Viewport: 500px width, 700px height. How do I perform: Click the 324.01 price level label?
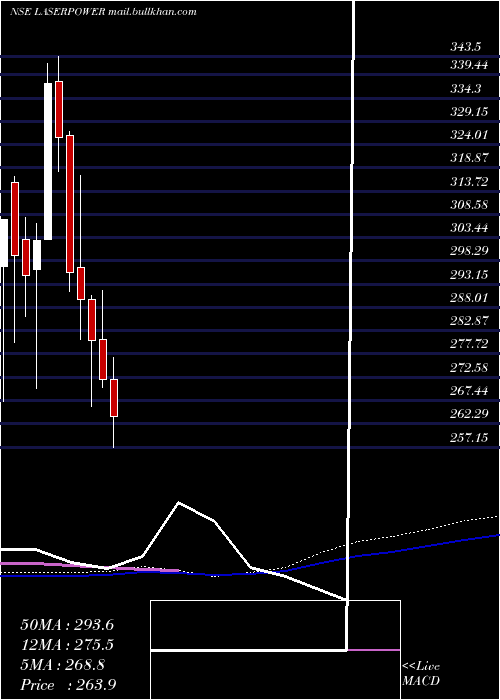(469, 135)
